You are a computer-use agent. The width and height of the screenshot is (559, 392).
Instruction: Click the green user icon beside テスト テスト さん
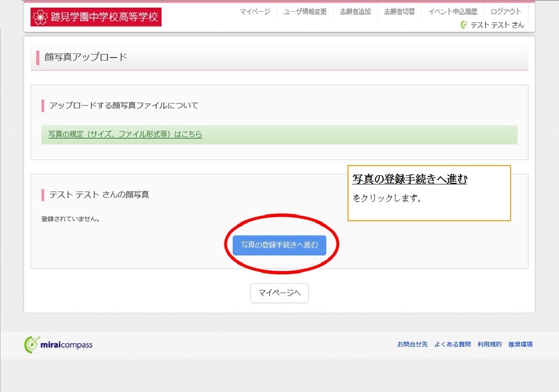click(x=465, y=25)
